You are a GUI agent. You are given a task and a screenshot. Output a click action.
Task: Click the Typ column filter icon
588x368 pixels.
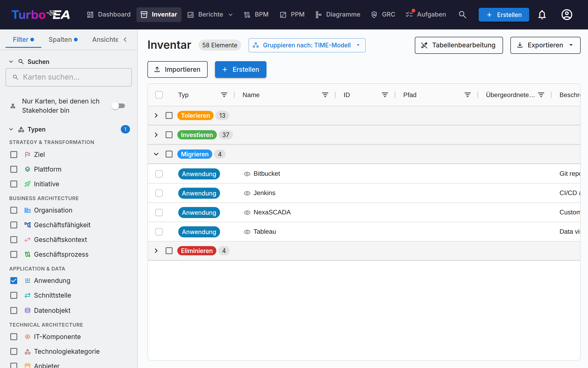coord(224,95)
